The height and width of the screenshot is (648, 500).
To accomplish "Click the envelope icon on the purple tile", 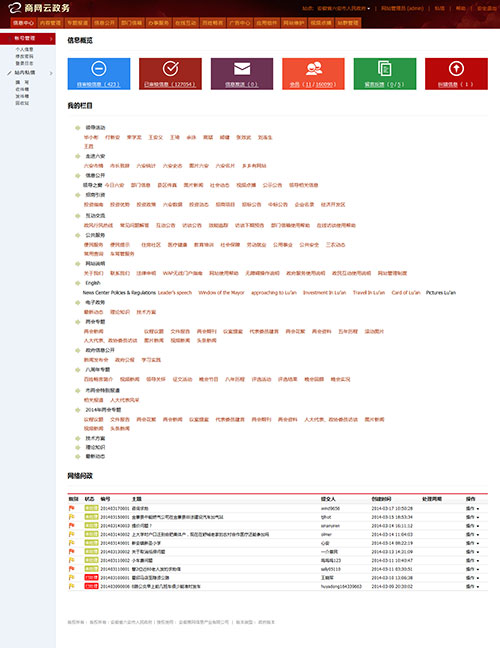I will [x=242, y=69].
